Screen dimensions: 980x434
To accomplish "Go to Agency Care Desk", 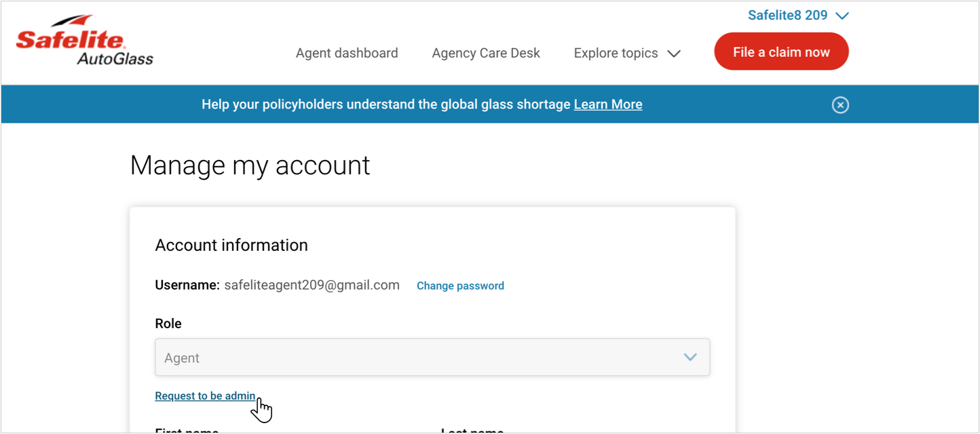I will pos(486,53).
